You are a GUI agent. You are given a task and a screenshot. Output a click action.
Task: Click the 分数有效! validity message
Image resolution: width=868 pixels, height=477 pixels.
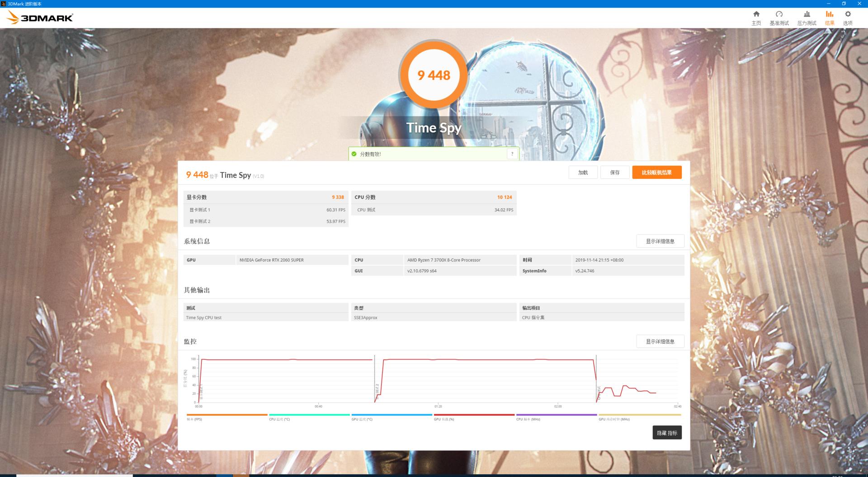[x=370, y=154]
